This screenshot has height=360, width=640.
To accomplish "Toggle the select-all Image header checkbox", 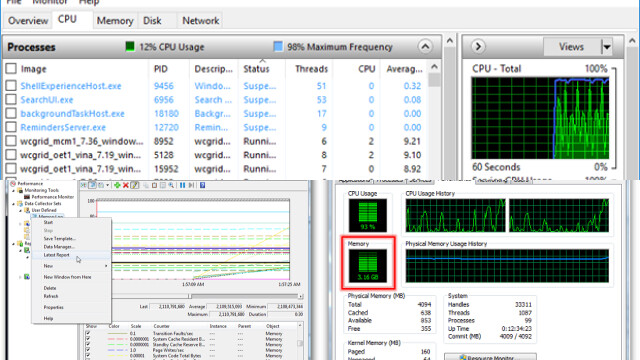I will coord(11,69).
